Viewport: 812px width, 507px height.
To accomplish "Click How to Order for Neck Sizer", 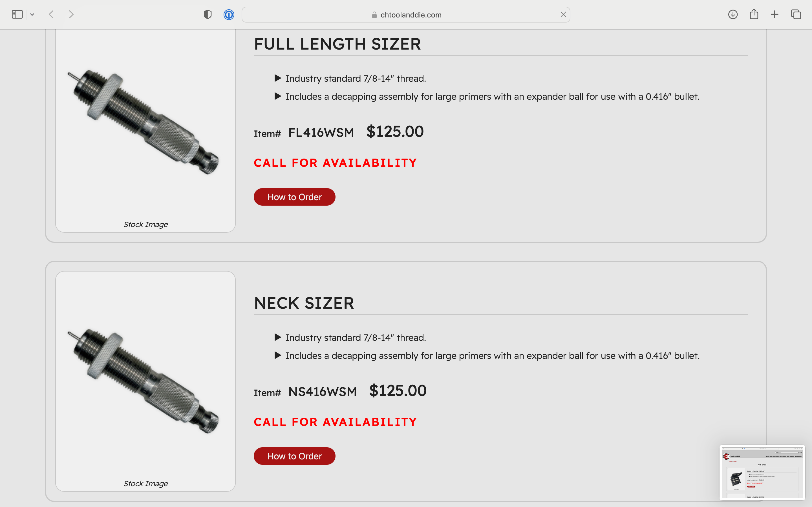I will point(294,456).
